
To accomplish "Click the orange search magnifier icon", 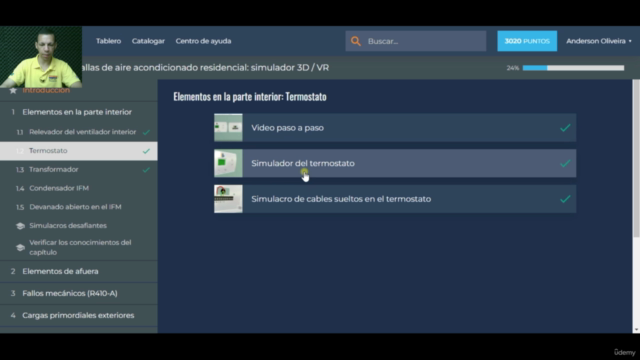I will (x=356, y=41).
